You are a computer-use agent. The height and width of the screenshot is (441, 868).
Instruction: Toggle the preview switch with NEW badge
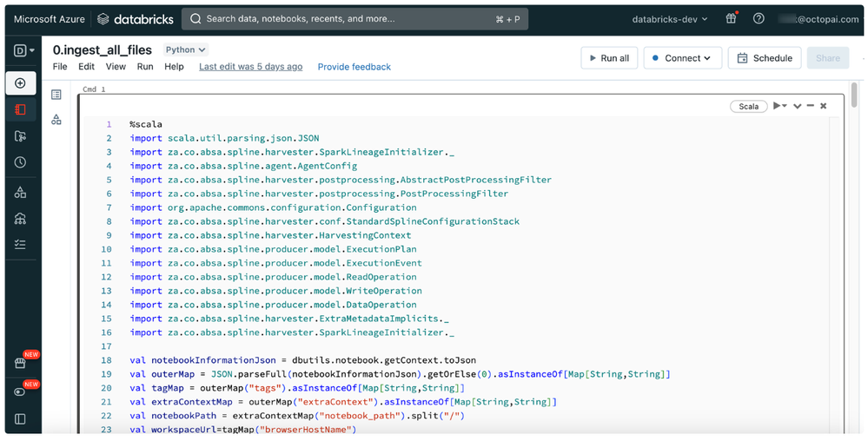coord(20,392)
